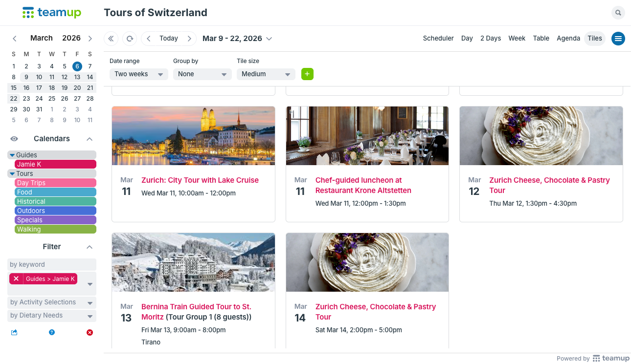This screenshot has width=631, height=364.
Task: Open the blue hamburger menu icon
Action: [618, 39]
